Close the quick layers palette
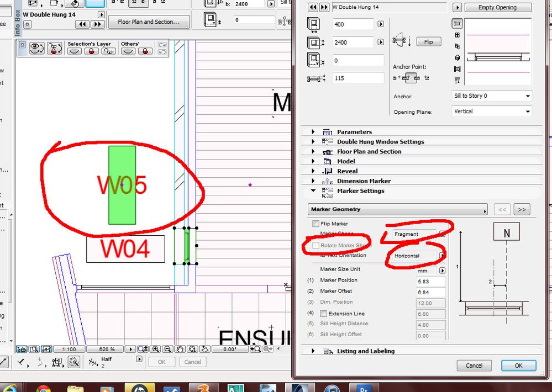Screen dimensions: 552x392 coord(22,45)
